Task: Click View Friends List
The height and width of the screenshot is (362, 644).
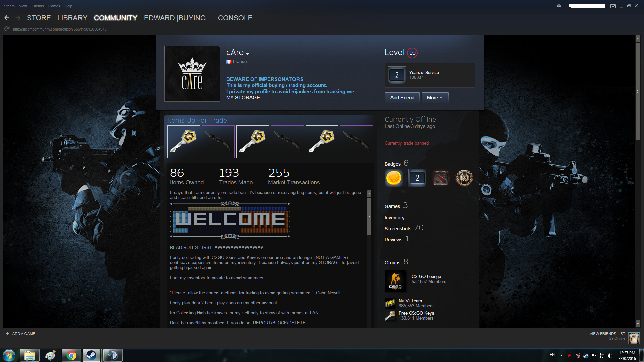Action: tap(607, 334)
